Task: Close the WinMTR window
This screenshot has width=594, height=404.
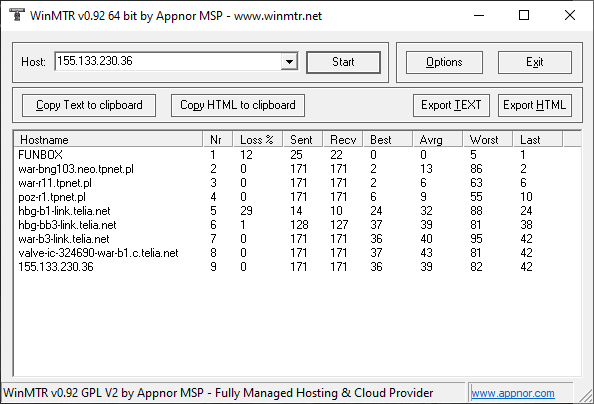Action: click(x=570, y=16)
